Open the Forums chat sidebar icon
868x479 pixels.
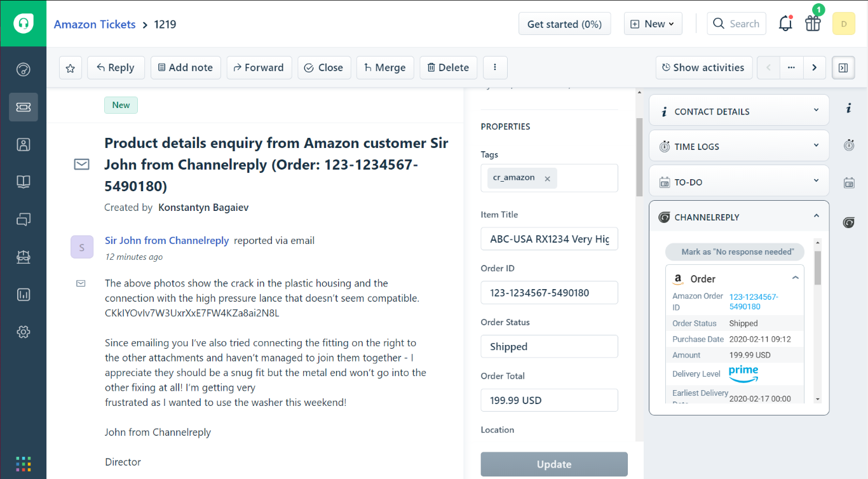click(x=24, y=220)
